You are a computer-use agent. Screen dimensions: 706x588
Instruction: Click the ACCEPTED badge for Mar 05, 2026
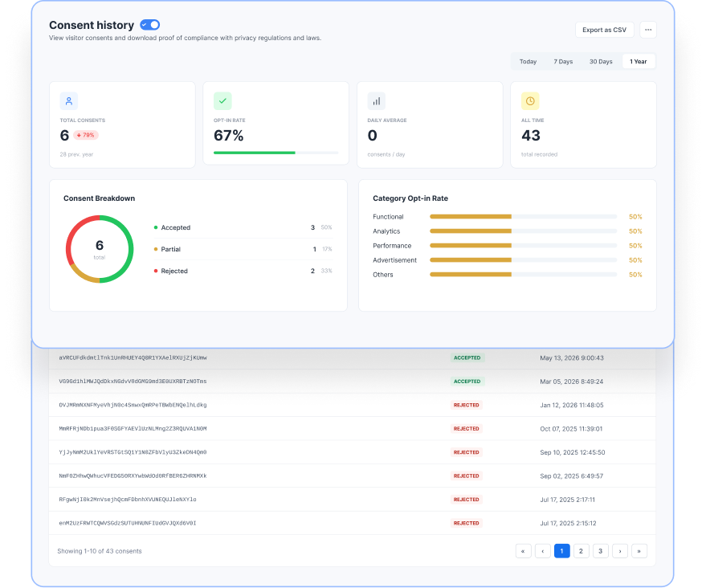coord(467,381)
